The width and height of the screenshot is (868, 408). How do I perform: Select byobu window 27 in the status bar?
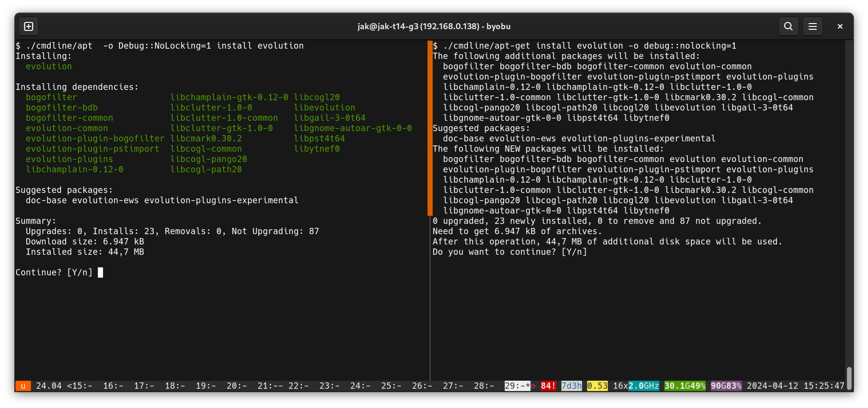(453, 386)
